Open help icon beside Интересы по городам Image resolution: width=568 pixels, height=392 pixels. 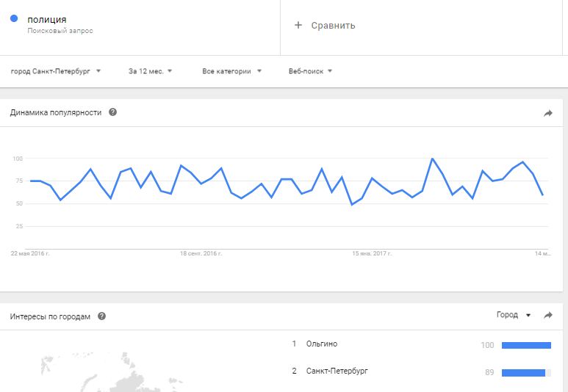tap(101, 316)
